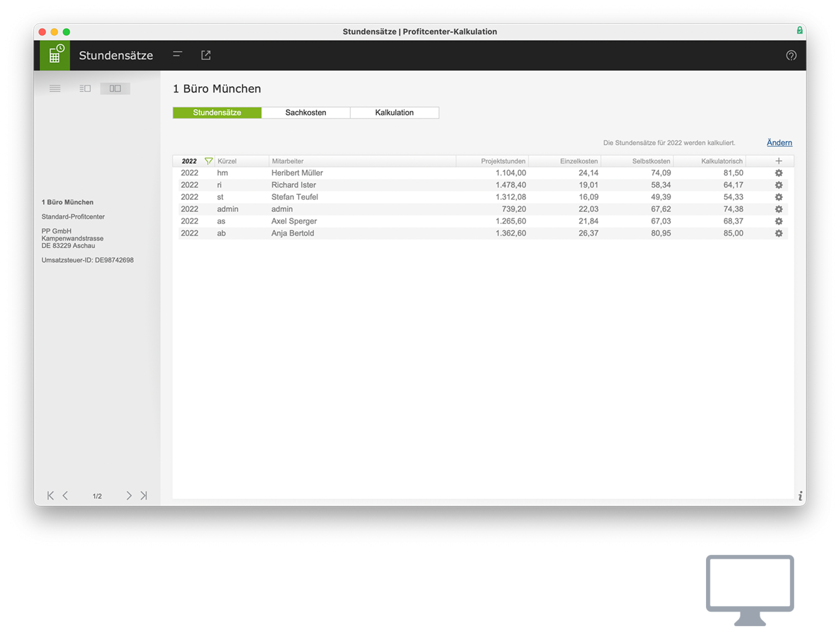This screenshot has width=840, height=643.
Task: Click Kalkulatorisch value 85,00
Action: [733, 233]
